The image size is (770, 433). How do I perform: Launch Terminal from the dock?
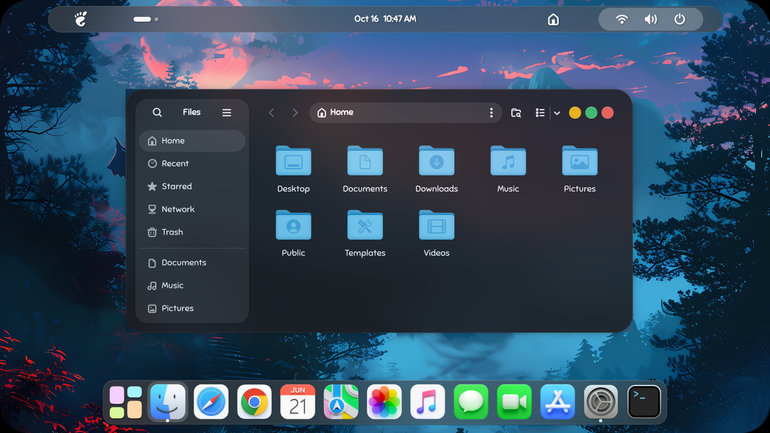click(x=644, y=402)
